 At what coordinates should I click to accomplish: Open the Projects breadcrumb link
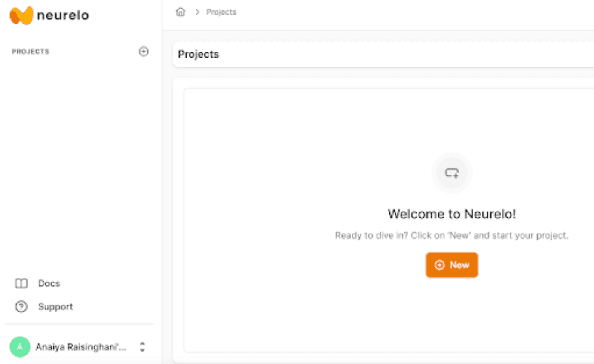pos(221,12)
